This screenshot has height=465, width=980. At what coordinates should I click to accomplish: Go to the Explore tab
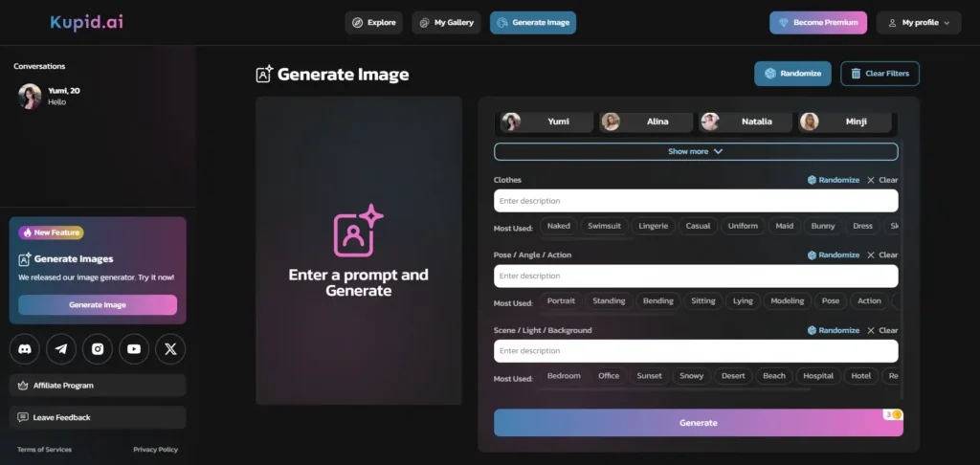tap(374, 23)
